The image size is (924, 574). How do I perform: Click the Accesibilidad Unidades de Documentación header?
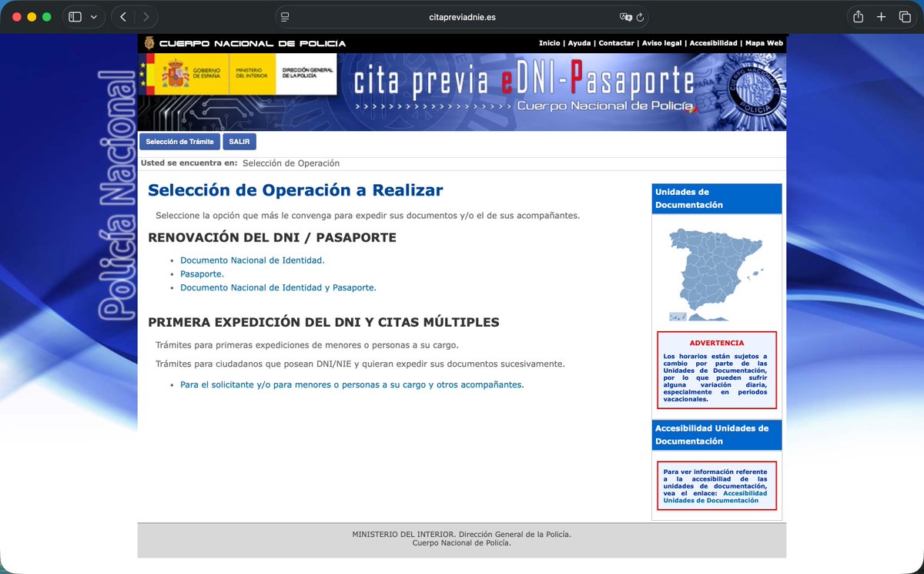(717, 435)
